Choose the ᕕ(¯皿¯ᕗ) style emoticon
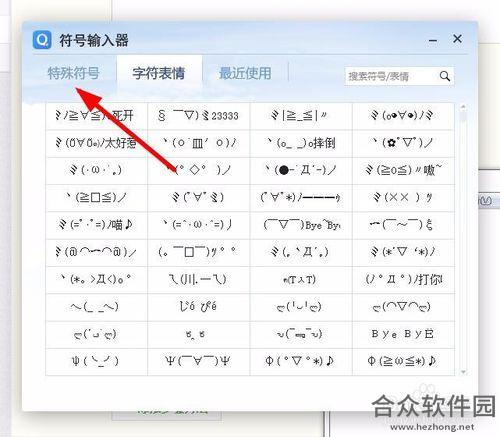The width and height of the screenshot is (500, 437). point(301,334)
